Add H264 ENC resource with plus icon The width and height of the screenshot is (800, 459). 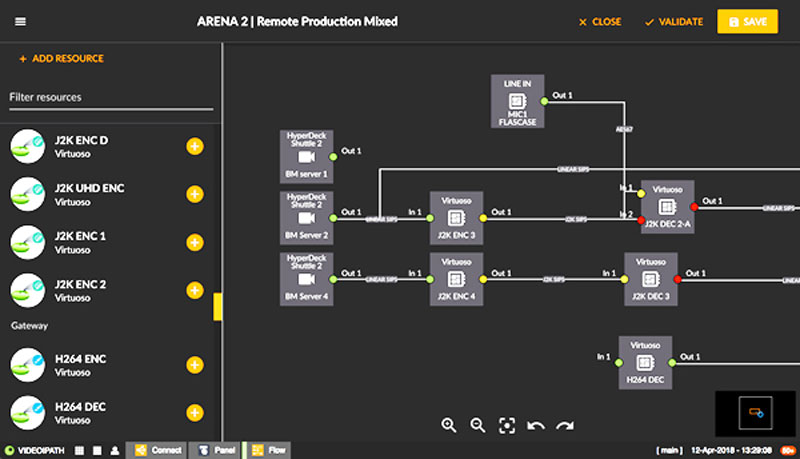(x=194, y=364)
